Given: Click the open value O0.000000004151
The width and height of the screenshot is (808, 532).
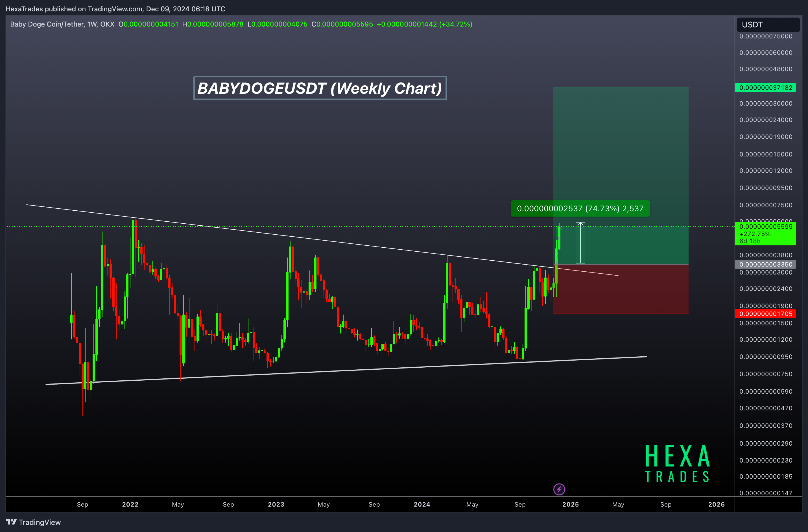Looking at the screenshot, I should 149,24.
